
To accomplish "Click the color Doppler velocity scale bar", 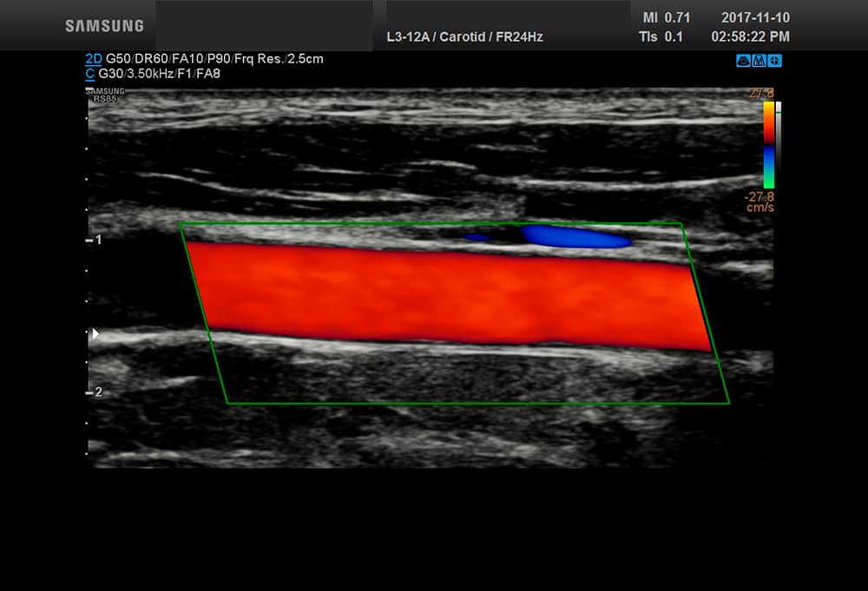I will tap(769, 146).
